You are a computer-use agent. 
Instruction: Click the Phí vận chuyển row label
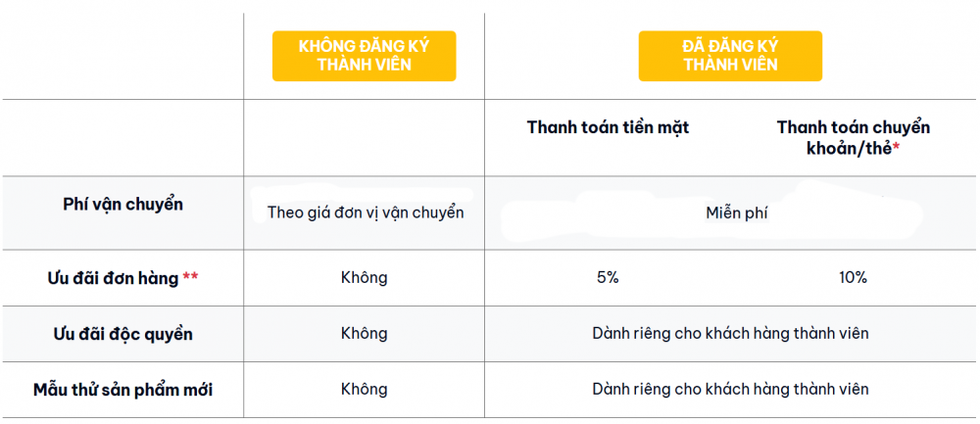[123, 205]
